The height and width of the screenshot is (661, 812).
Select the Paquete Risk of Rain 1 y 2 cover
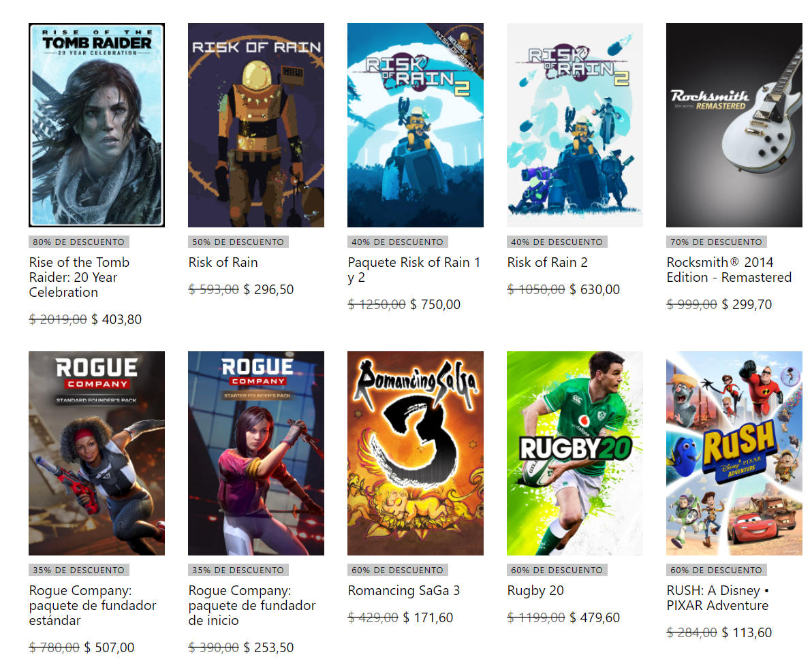416,125
